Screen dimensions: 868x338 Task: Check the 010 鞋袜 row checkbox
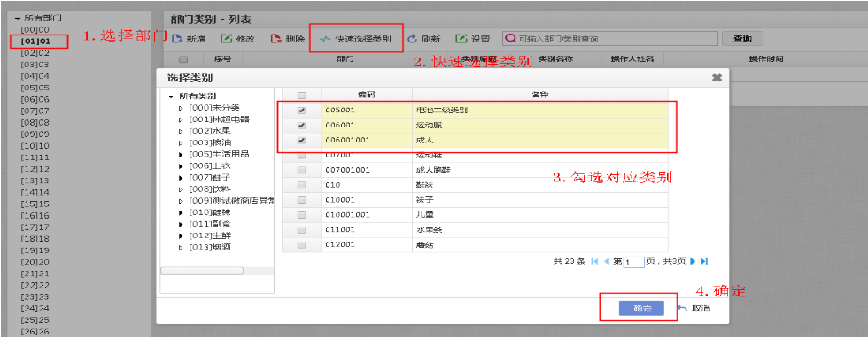301,185
